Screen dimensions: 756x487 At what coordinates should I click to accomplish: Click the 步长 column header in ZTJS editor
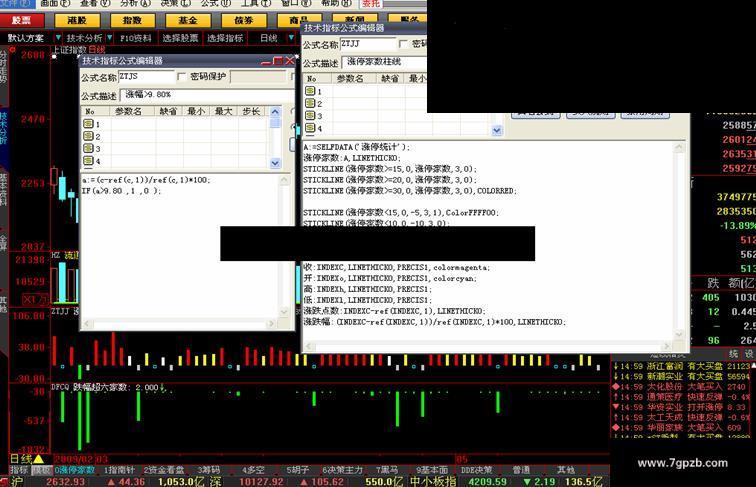[251, 111]
